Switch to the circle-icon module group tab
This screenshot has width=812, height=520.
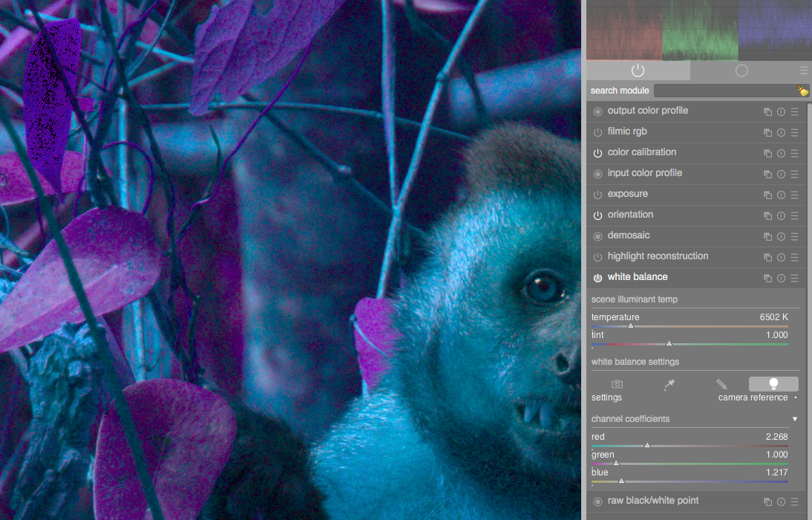pyautogui.click(x=741, y=71)
